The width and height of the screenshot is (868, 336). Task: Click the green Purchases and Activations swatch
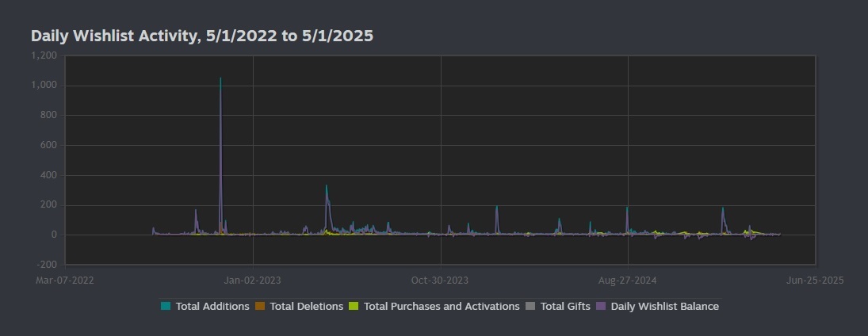point(354,306)
